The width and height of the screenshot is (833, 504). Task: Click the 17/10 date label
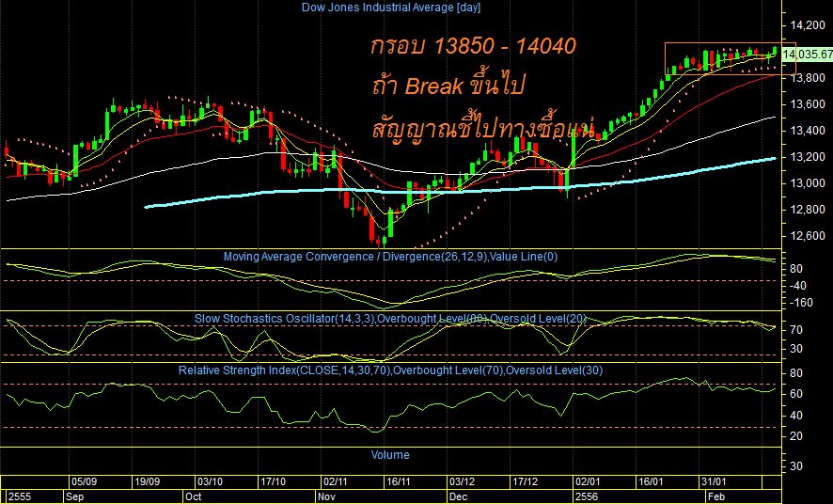[x=273, y=482]
